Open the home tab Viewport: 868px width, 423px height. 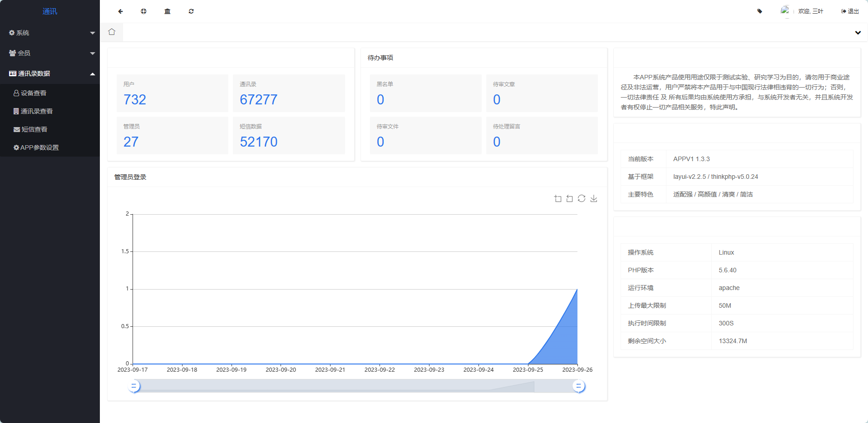[x=112, y=32]
